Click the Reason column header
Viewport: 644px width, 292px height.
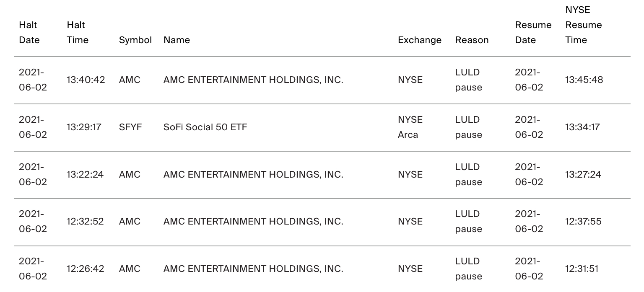click(472, 40)
